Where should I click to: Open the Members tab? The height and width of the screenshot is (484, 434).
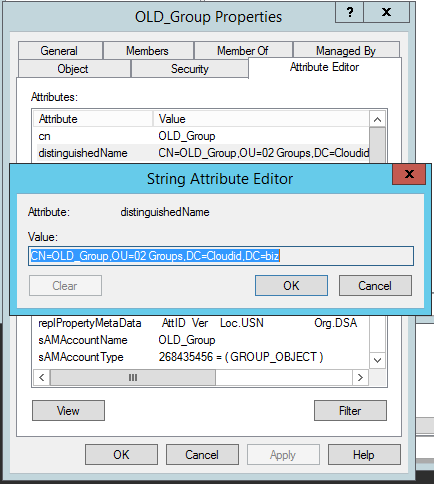point(148,51)
